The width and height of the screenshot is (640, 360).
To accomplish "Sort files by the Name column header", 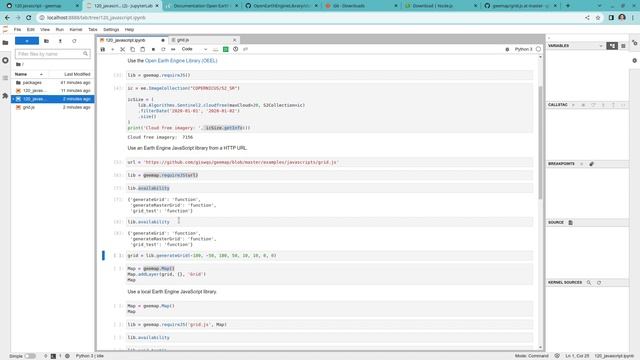I will click(29, 74).
